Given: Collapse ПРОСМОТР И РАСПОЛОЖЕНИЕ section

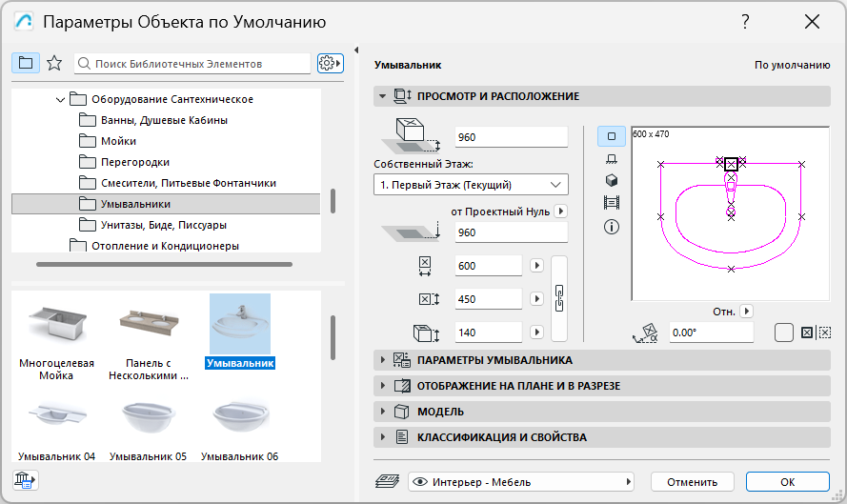Looking at the screenshot, I should (x=602, y=96).
